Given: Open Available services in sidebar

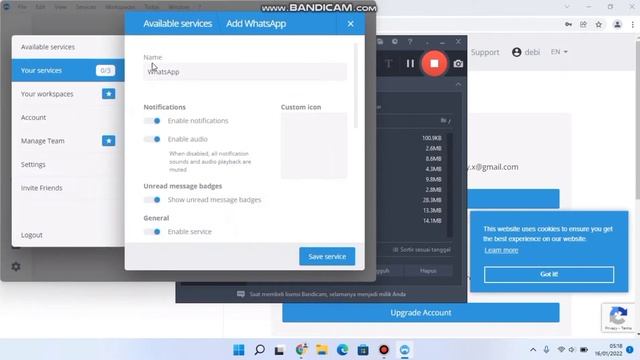Looking at the screenshot, I should [x=68, y=47].
